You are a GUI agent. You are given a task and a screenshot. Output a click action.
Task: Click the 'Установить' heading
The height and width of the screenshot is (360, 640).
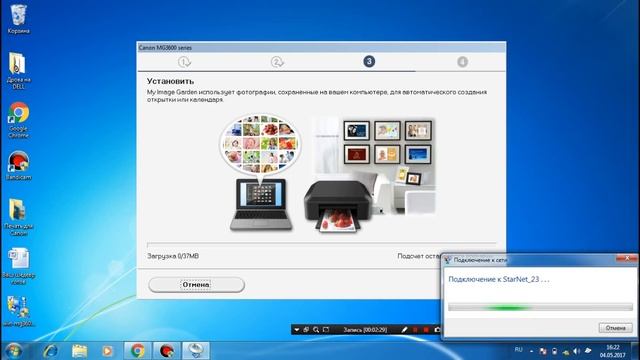(170, 81)
